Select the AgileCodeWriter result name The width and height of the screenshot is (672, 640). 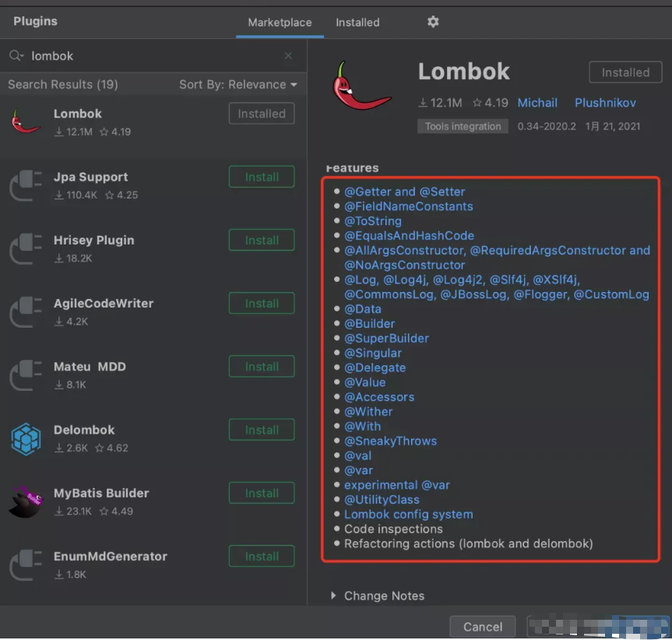[104, 304]
